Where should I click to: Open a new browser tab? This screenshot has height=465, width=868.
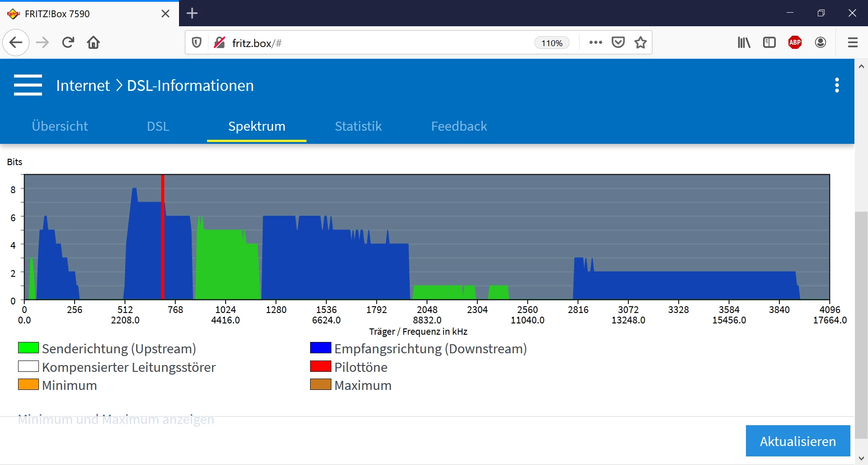tap(192, 14)
